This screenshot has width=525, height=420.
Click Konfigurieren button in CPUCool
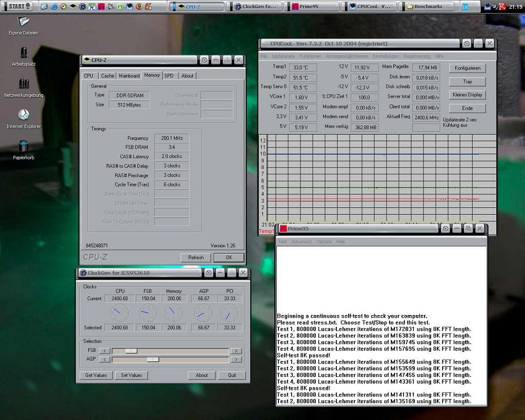468,68
